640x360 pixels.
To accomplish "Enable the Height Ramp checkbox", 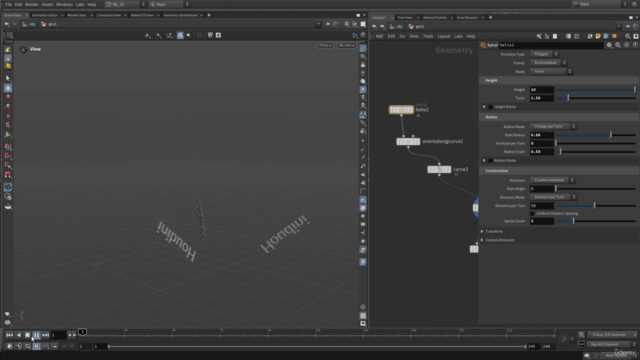I will click(x=491, y=107).
